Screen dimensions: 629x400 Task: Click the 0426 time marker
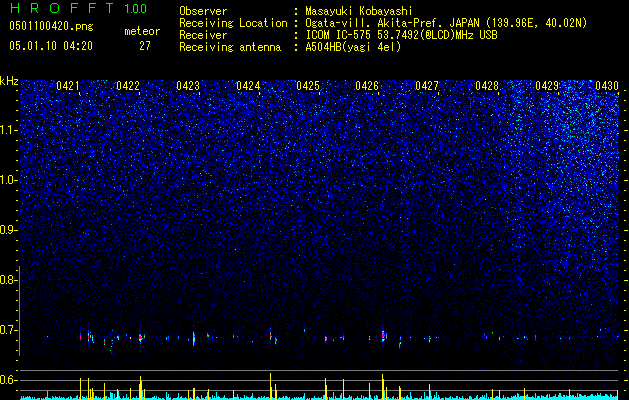(367, 86)
